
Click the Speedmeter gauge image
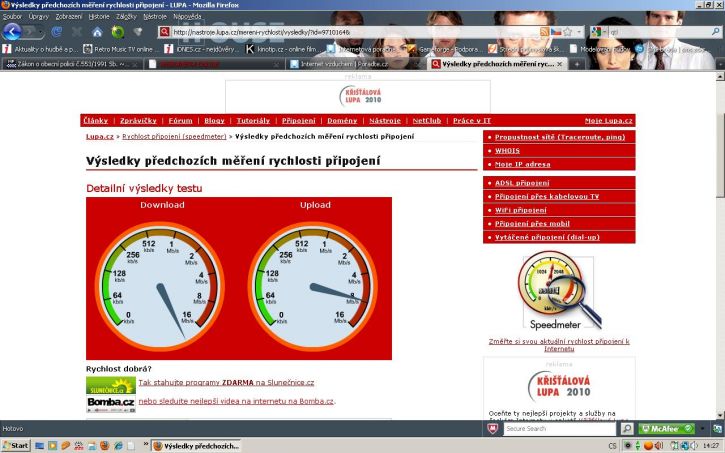(559, 291)
